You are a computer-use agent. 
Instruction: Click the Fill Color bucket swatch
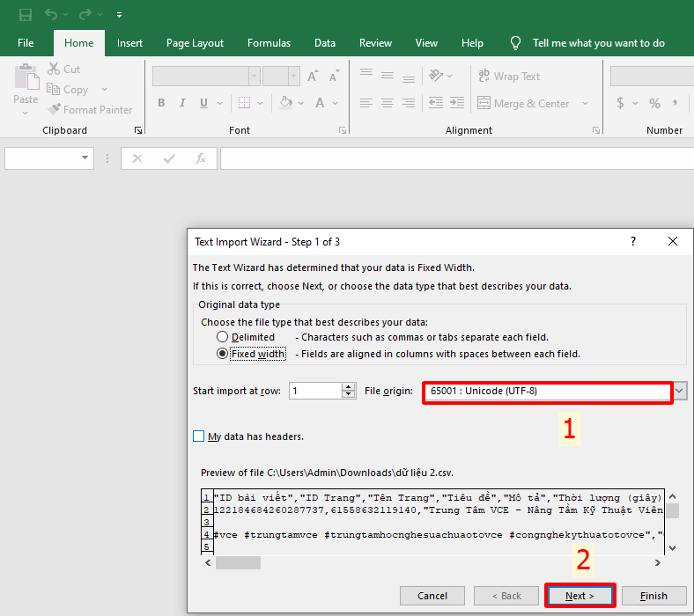point(286,103)
